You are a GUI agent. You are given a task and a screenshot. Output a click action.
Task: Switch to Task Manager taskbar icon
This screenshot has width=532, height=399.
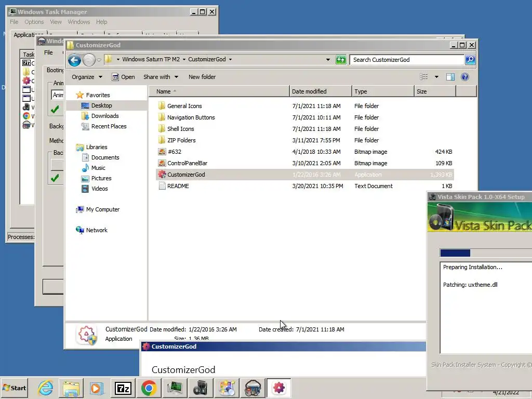click(175, 388)
